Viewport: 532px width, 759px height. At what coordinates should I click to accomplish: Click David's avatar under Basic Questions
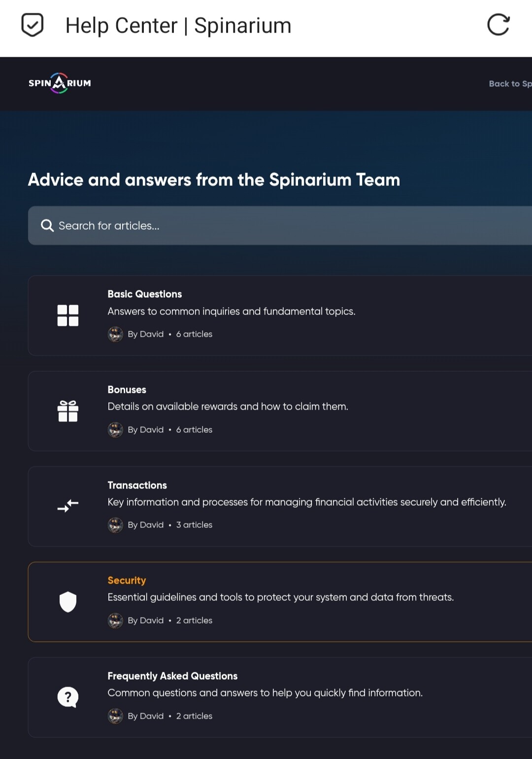click(115, 334)
